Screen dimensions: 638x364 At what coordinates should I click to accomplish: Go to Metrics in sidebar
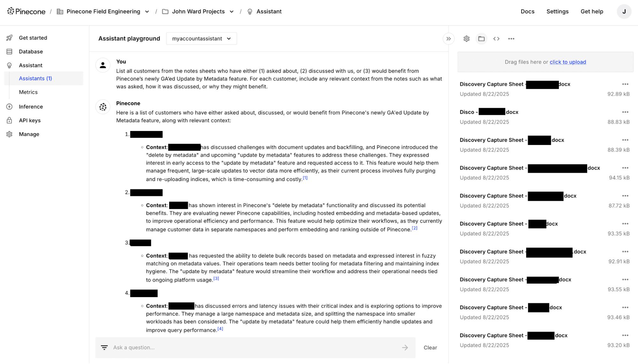28,92
